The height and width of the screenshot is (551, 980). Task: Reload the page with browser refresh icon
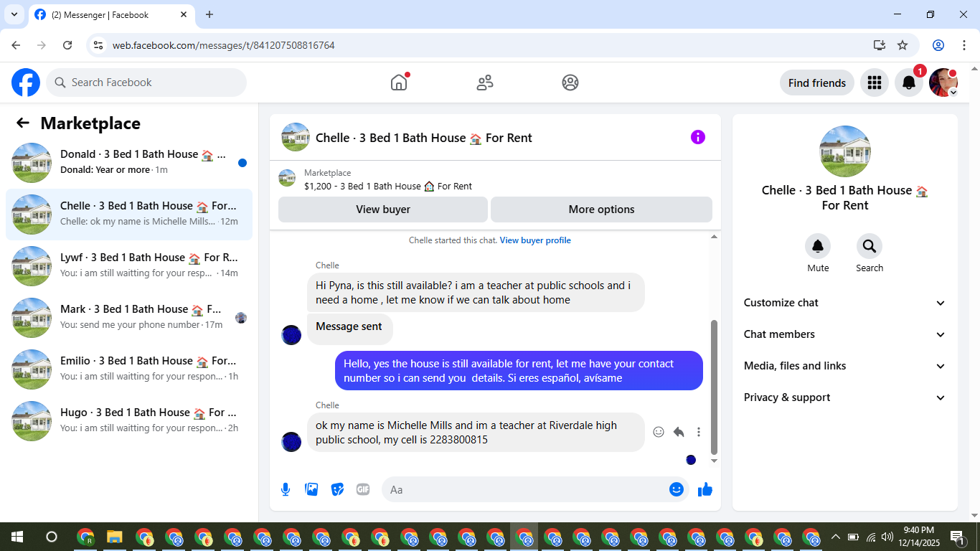(x=67, y=45)
